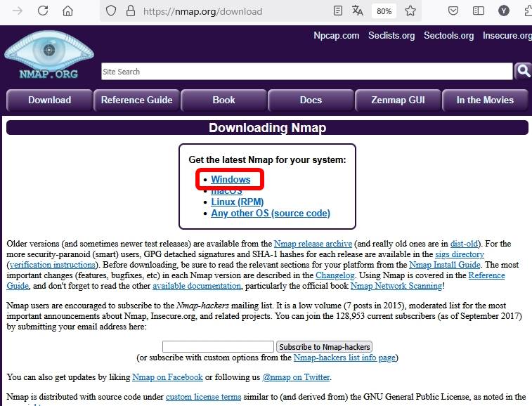Image resolution: width=532 pixels, height=406 pixels.
Task: Click the 80% zoom level indicator
Action: [384, 11]
